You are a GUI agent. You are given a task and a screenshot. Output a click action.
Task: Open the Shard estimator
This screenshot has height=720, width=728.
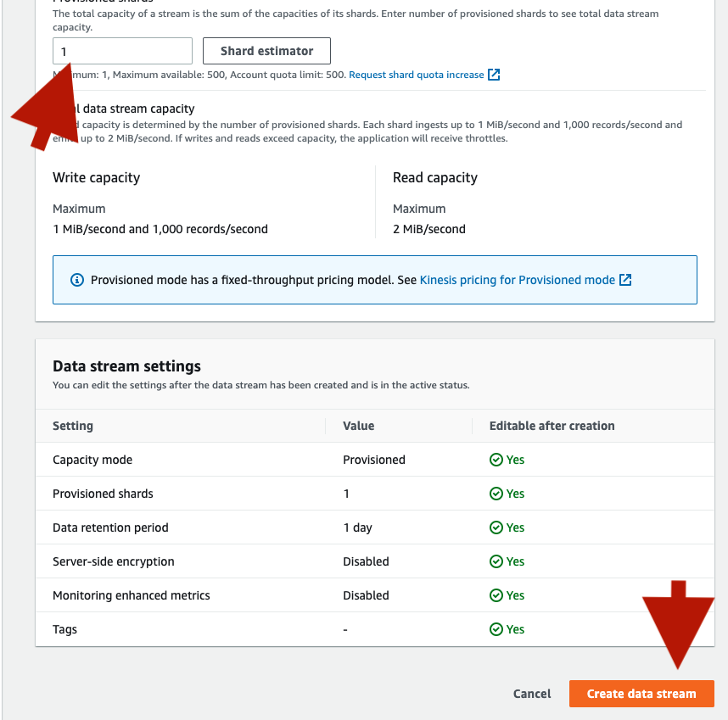[x=266, y=51]
